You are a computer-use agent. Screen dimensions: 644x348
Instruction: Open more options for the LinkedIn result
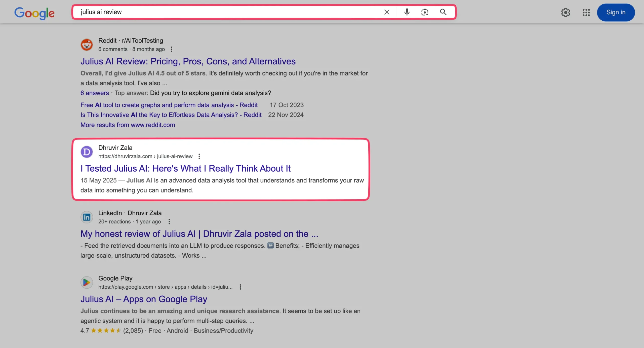pyautogui.click(x=169, y=221)
